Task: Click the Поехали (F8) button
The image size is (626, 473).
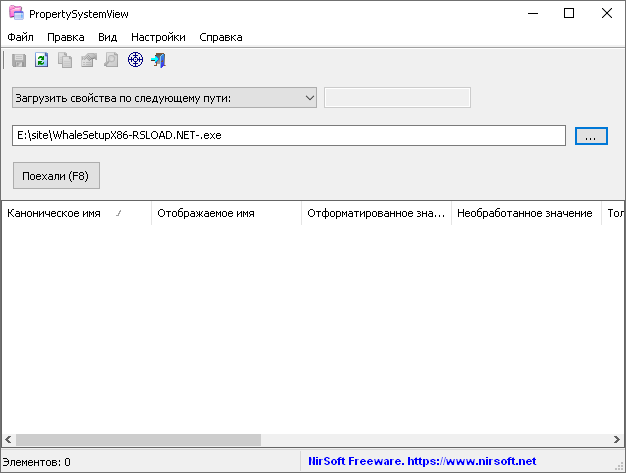Action: [x=56, y=176]
